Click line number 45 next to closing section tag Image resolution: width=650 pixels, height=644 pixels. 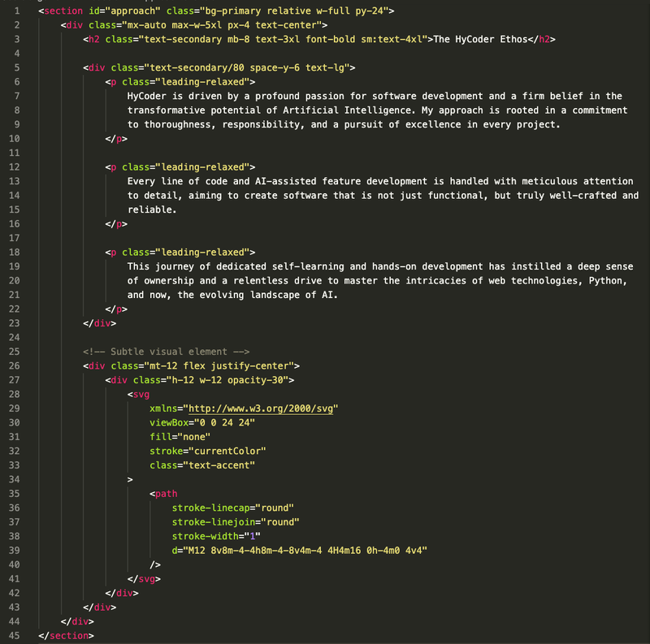pos(16,635)
